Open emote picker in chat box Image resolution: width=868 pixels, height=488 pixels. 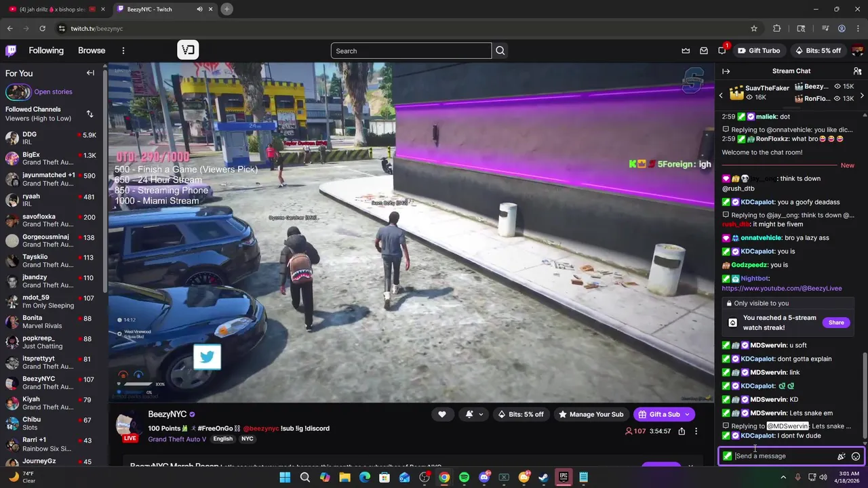(856, 456)
